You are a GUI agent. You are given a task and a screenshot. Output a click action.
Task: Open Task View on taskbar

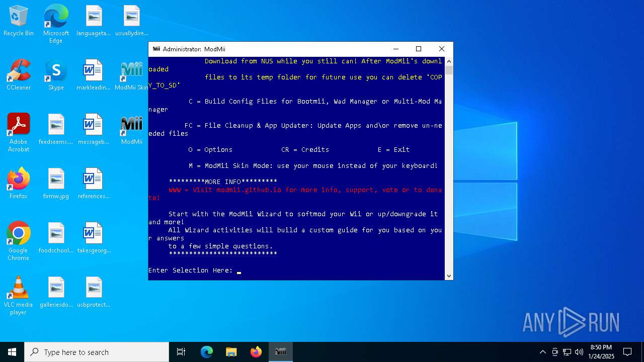181,352
